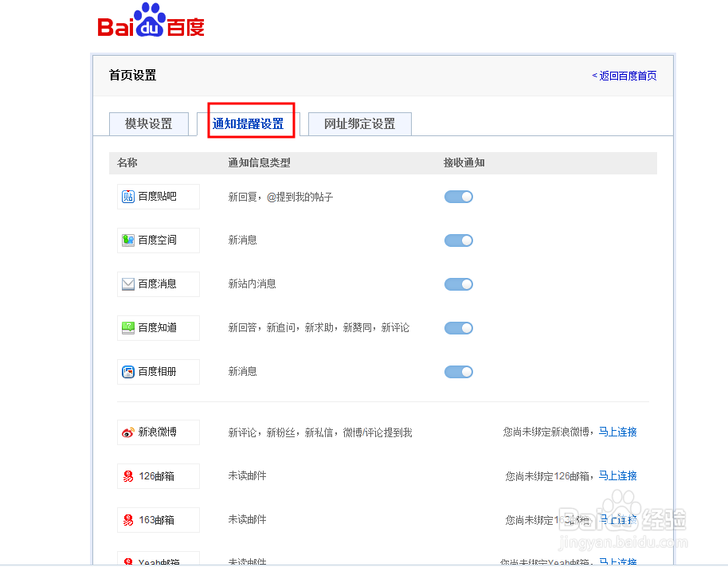Click the 通知信息类型 column header

coord(259,162)
